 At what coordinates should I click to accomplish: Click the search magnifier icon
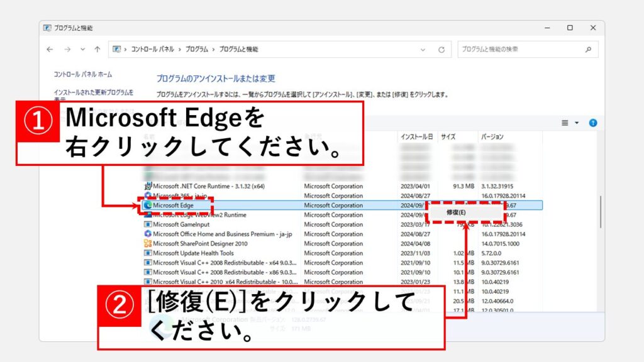tap(588, 50)
